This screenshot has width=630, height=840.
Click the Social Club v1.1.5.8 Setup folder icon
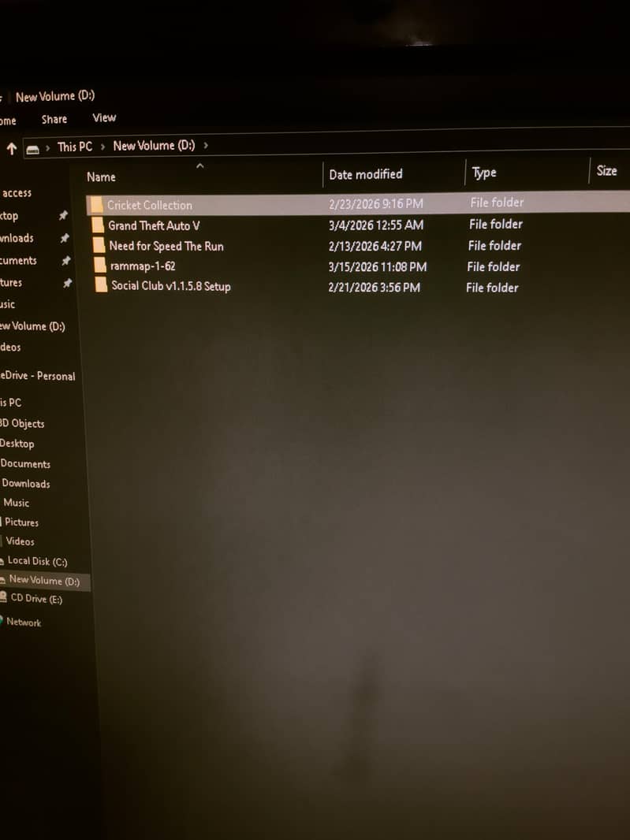pyautogui.click(x=101, y=286)
